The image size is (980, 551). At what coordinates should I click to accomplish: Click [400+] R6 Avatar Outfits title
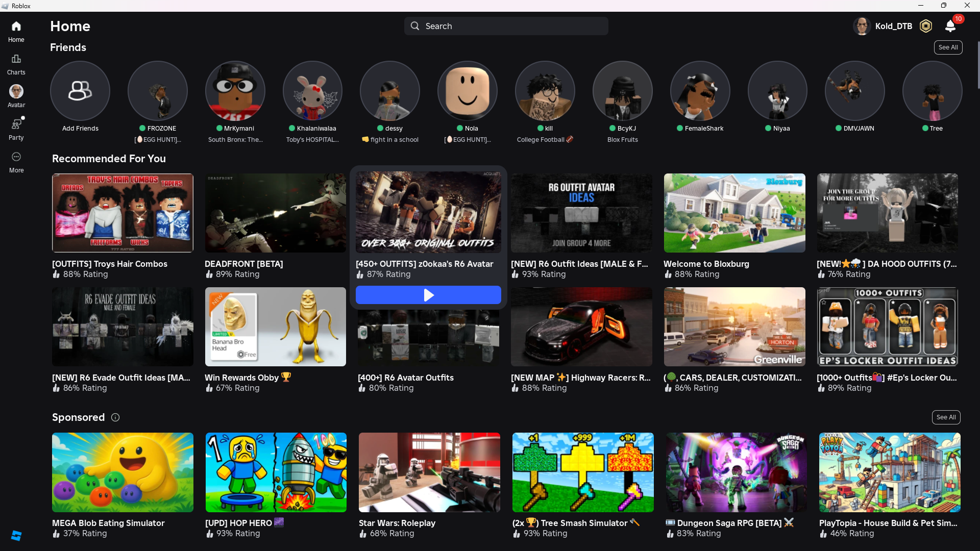click(x=406, y=378)
